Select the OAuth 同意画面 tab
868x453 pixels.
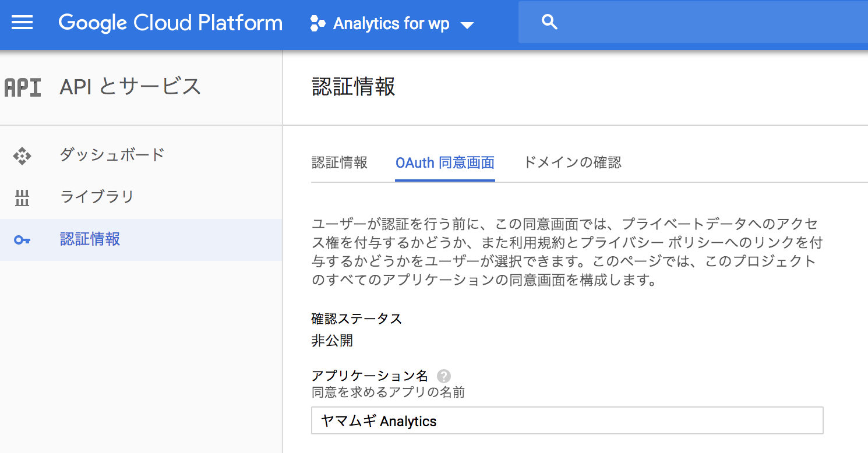point(445,163)
